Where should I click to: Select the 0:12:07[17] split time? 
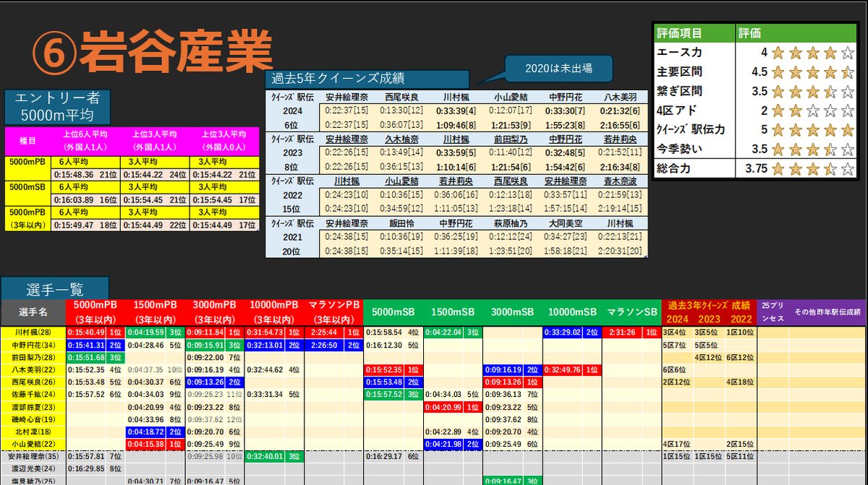tap(511, 110)
